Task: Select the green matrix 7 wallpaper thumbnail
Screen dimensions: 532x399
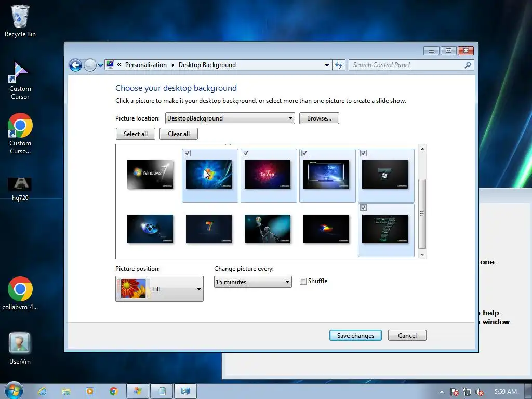Action: point(385,229)
